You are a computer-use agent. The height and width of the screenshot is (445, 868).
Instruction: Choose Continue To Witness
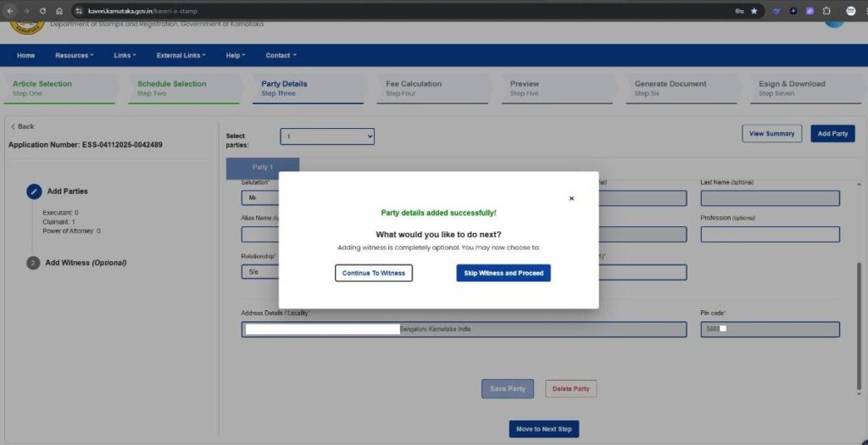coord(374,273)
